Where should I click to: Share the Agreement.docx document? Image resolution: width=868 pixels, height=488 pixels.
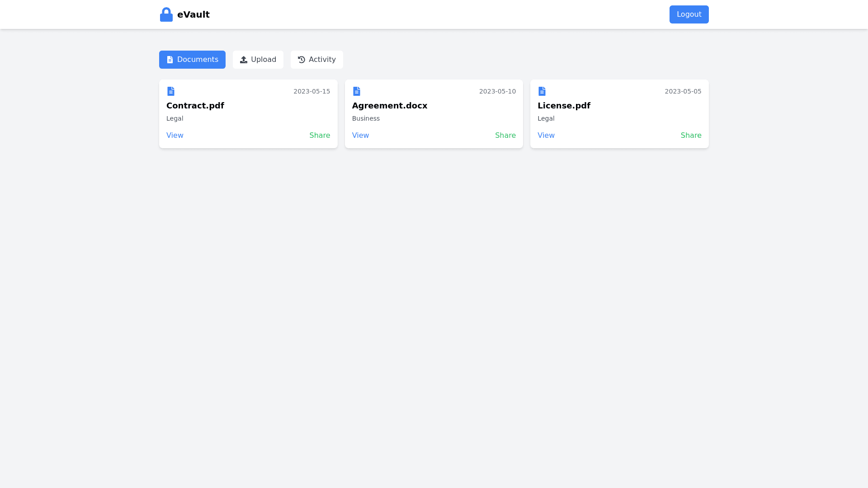pos(505,136)
